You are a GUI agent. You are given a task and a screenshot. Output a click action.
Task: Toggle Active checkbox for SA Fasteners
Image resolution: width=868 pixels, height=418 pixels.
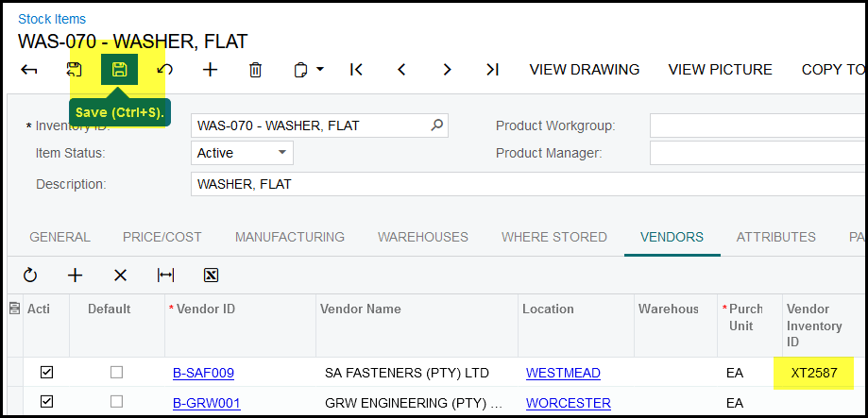point(46,373)
